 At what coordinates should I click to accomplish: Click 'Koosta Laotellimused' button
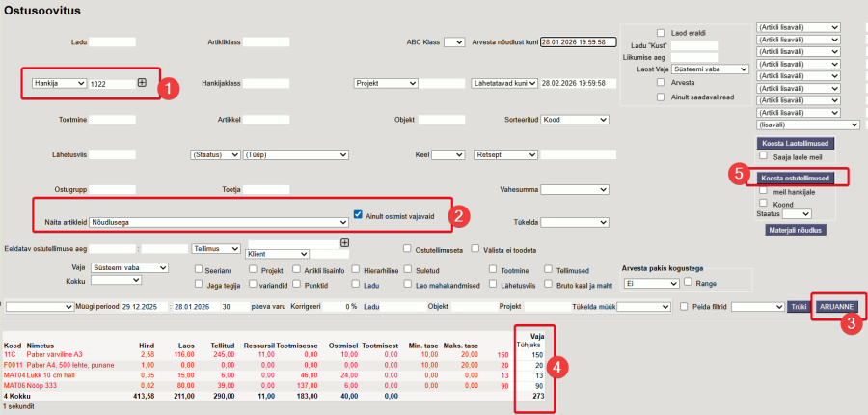(x=795, y=143)
